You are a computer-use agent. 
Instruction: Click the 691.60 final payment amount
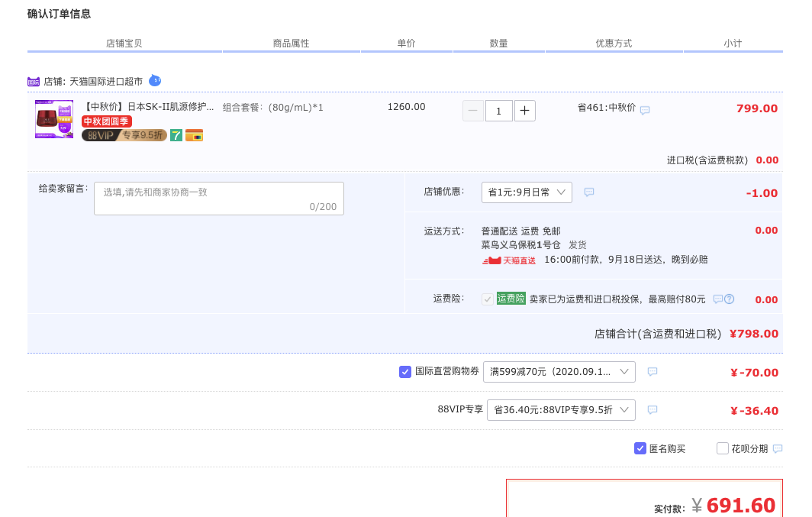(741, 505)
